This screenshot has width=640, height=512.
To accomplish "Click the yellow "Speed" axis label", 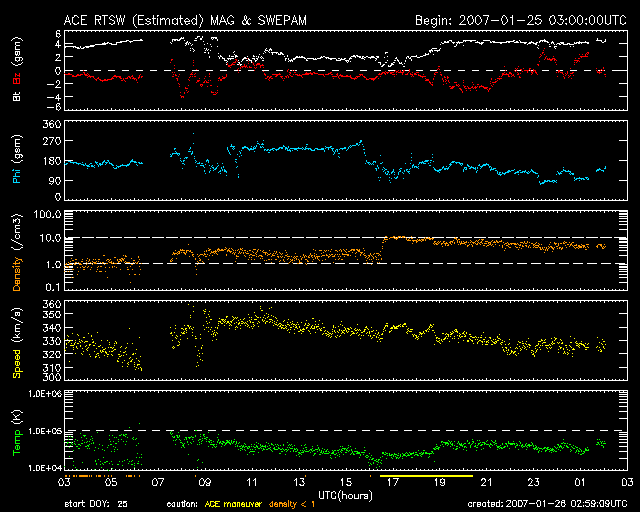I will pos(17,364).
